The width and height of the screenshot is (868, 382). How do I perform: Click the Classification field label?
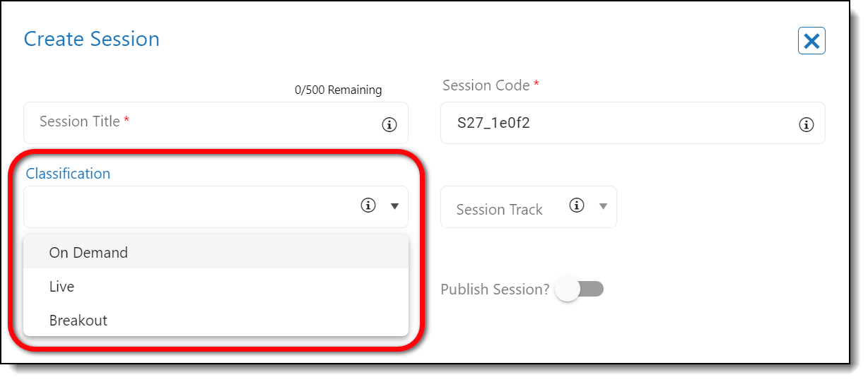(68, 174)
